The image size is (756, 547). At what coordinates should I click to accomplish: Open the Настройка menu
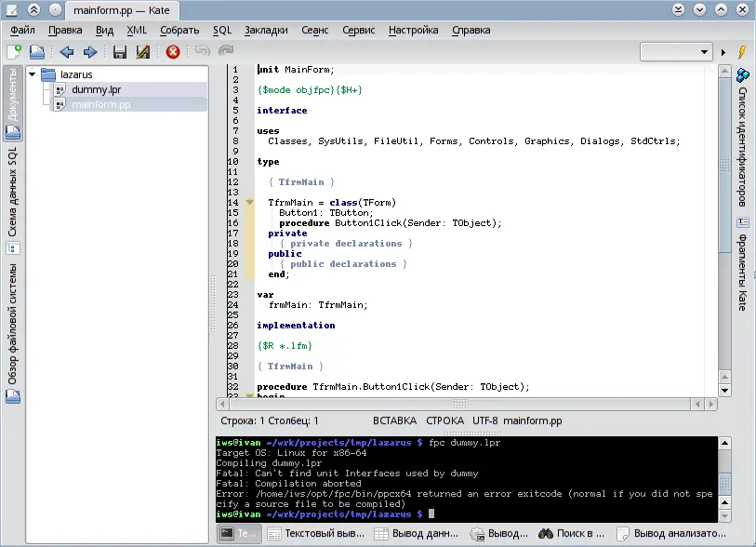coord(413,30)
